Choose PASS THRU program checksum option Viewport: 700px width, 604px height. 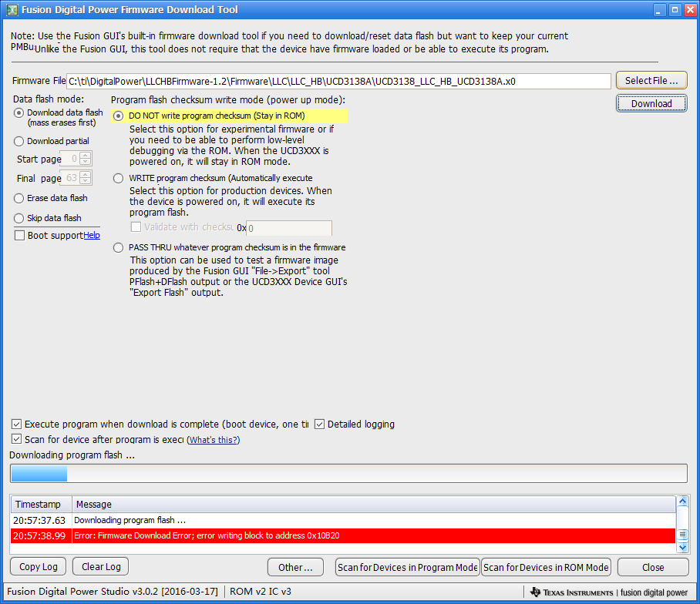click(x=118, y=247)
